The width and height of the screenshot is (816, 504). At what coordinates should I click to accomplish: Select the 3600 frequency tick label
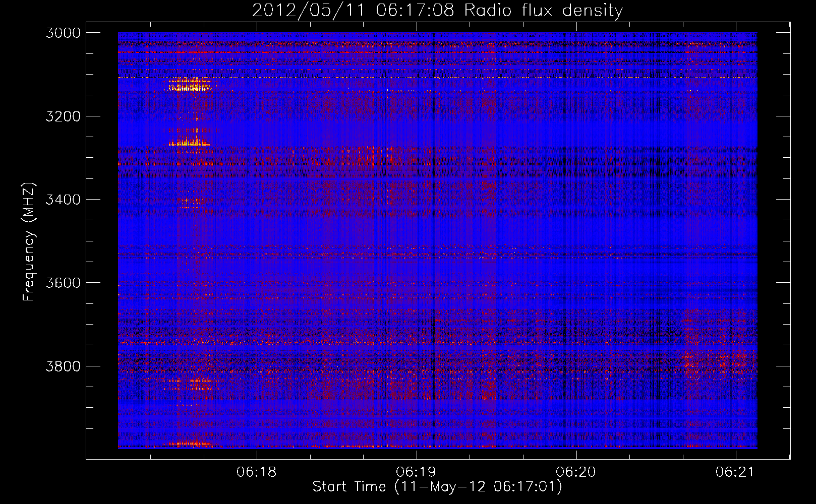click(x=63, y=283)
